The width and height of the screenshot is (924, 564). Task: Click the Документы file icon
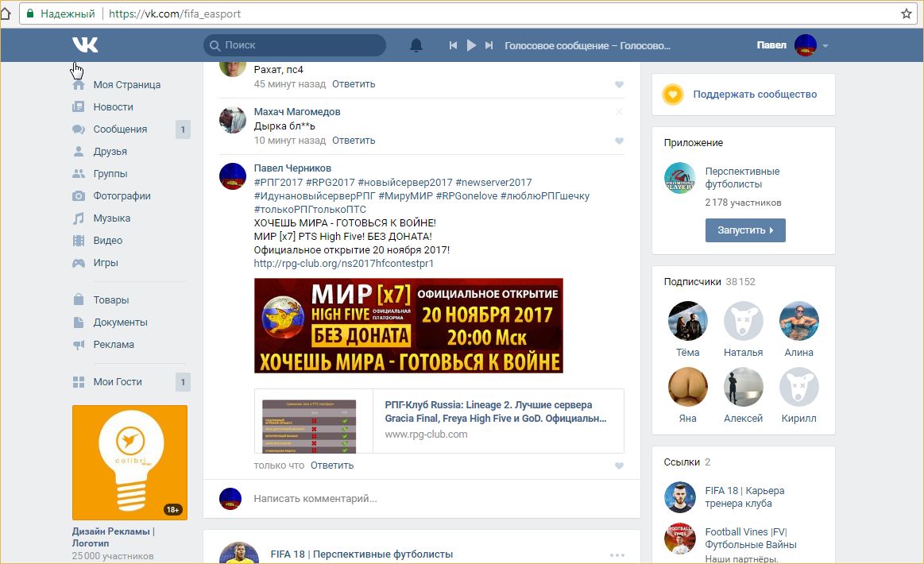pos(79,323)
